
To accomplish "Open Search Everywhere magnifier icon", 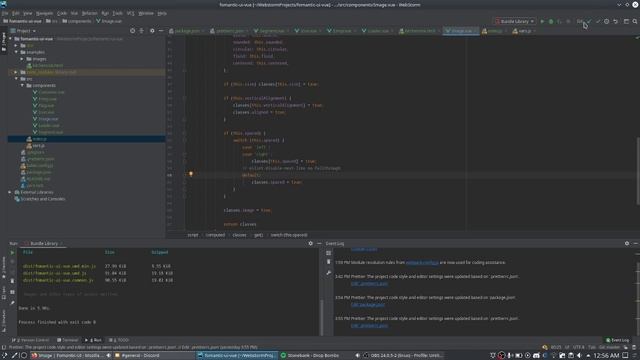I will (x=635, y=21).
